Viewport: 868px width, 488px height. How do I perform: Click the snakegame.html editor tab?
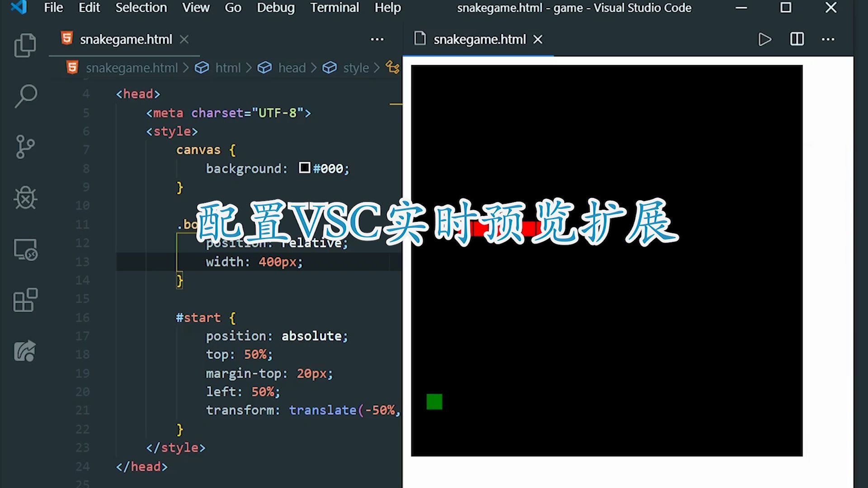126,39
